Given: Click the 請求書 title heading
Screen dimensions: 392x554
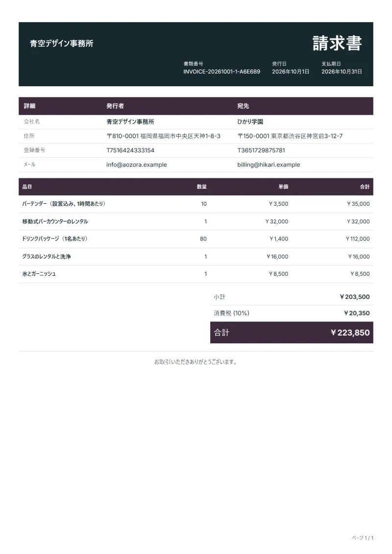Looking at the screenshot, I should tap(337, 43).
